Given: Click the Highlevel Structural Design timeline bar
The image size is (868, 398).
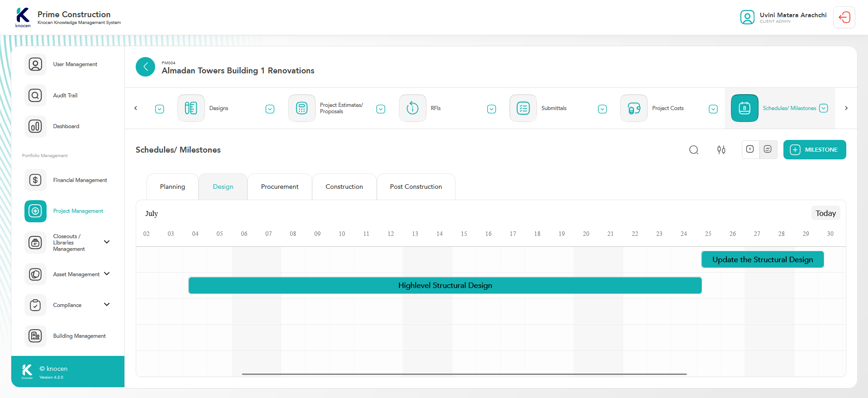Looking at the screenshot, I should [x=445, y=286].
